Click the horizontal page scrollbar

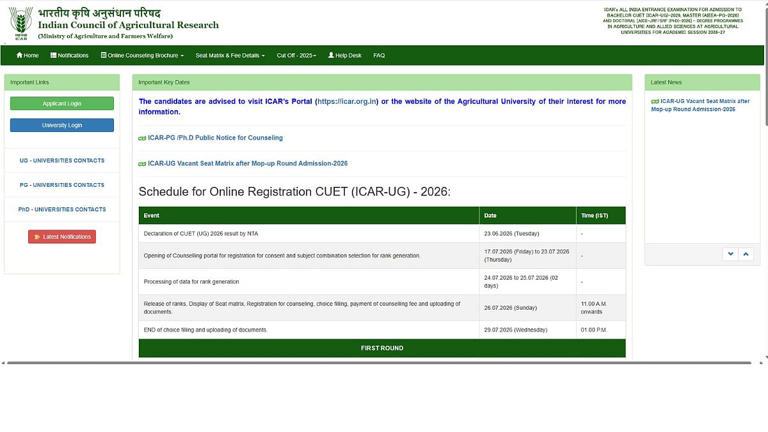[x=379, y=363]
